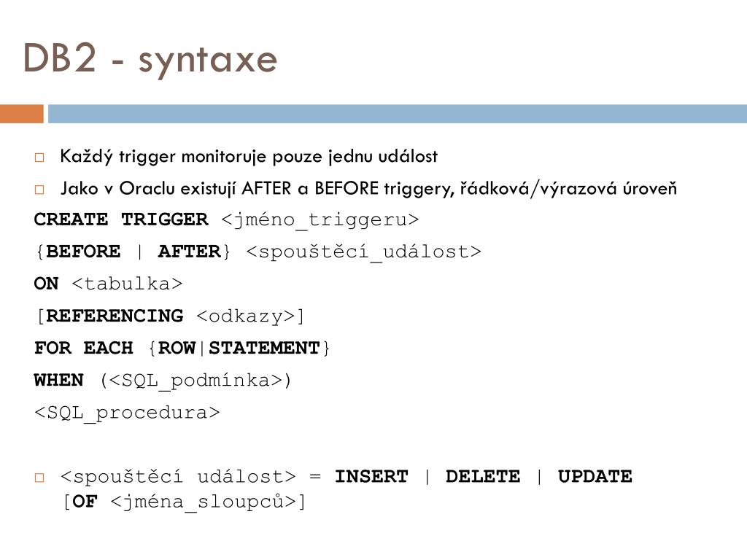Click the keyword 'DELETE'
747x560 pixels.
click(483, 476)
